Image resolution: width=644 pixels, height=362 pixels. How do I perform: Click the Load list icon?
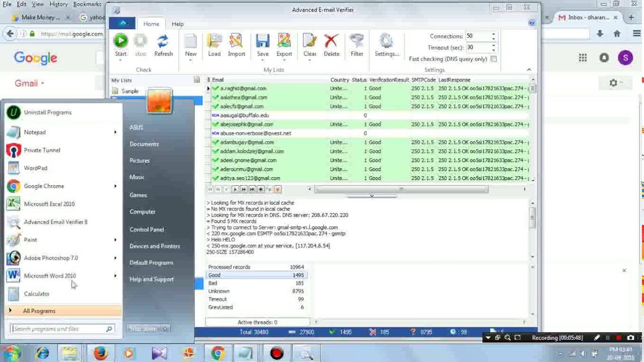point(214,41)
